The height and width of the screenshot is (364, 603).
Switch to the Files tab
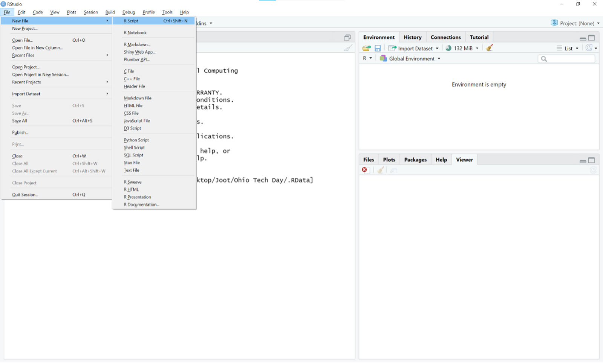click(x=369, y=160)
